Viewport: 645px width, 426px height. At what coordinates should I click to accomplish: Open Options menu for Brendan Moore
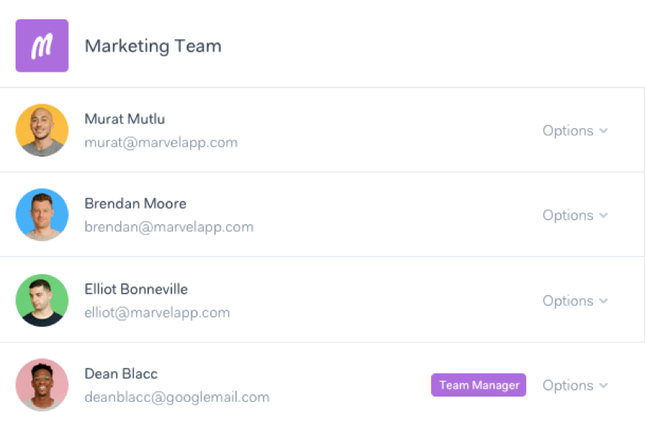[575, 216]
